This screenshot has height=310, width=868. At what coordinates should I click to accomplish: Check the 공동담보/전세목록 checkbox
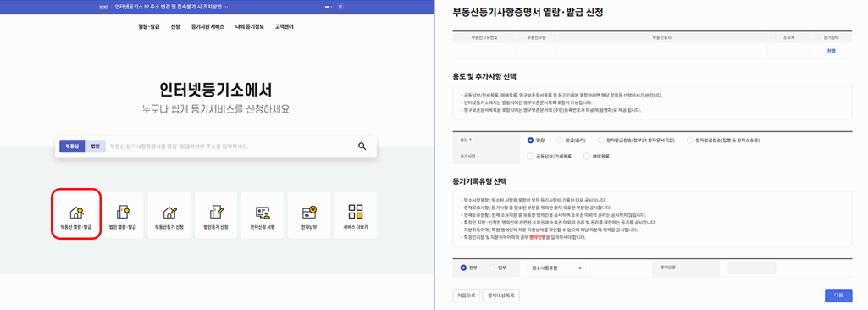(x=531, y=157)
